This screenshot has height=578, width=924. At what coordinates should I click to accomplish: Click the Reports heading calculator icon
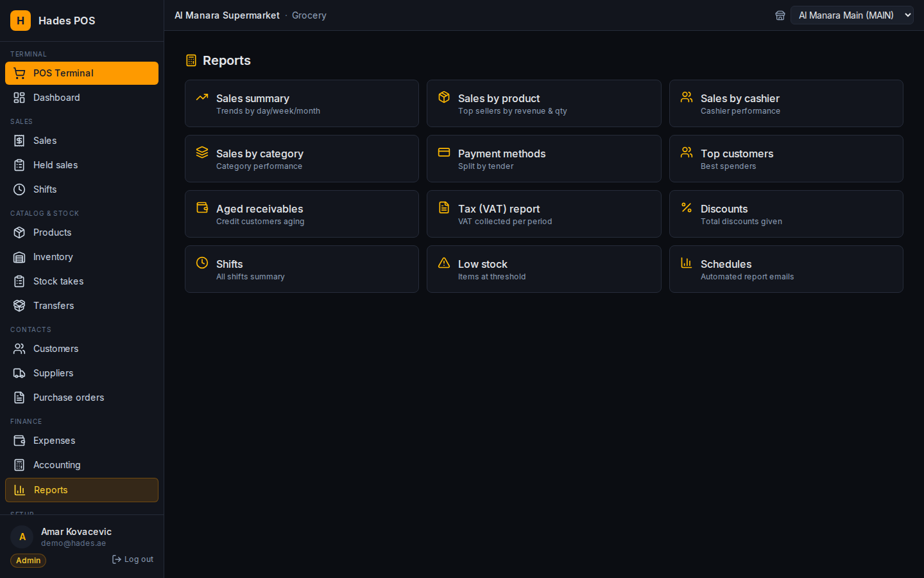coord(191,60)
